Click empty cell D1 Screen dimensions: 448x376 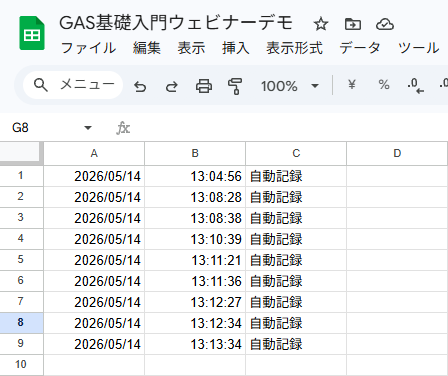pos(397,176)
